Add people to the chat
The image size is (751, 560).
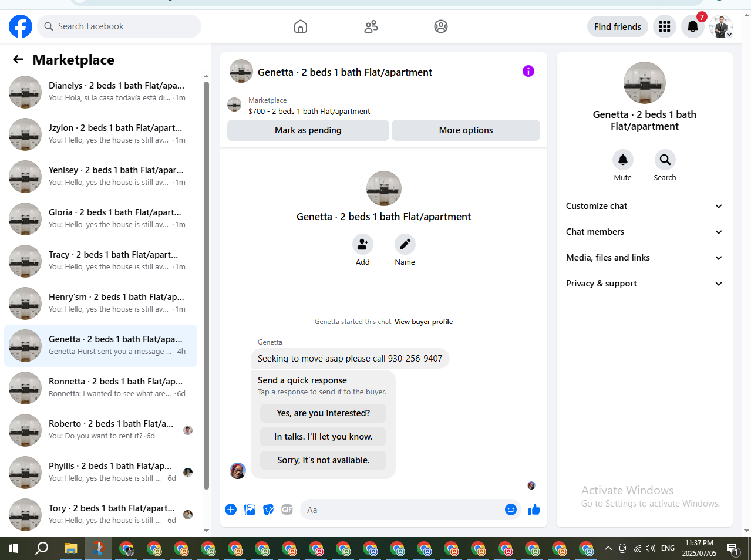tap(363, 244)
